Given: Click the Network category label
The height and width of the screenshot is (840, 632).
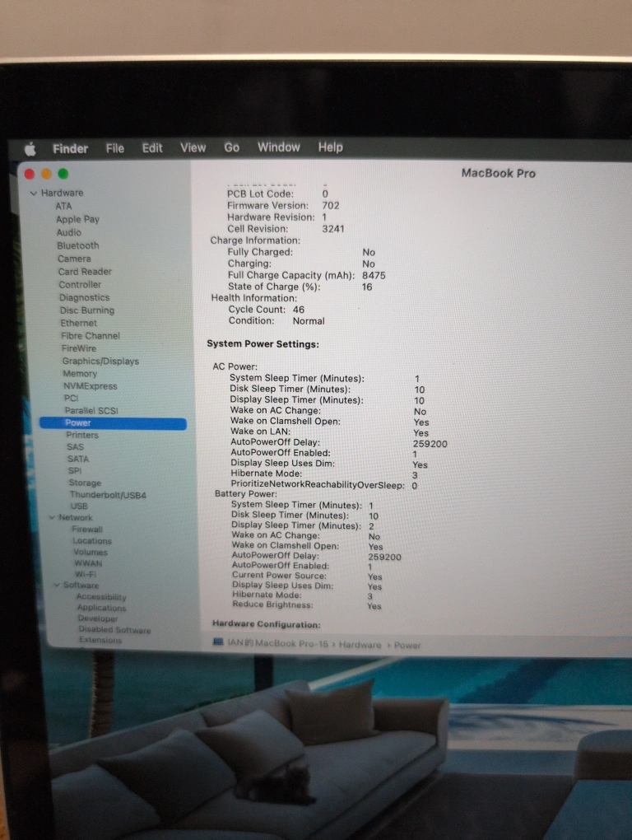Looking at the screenshot, I should click(76, 517).
